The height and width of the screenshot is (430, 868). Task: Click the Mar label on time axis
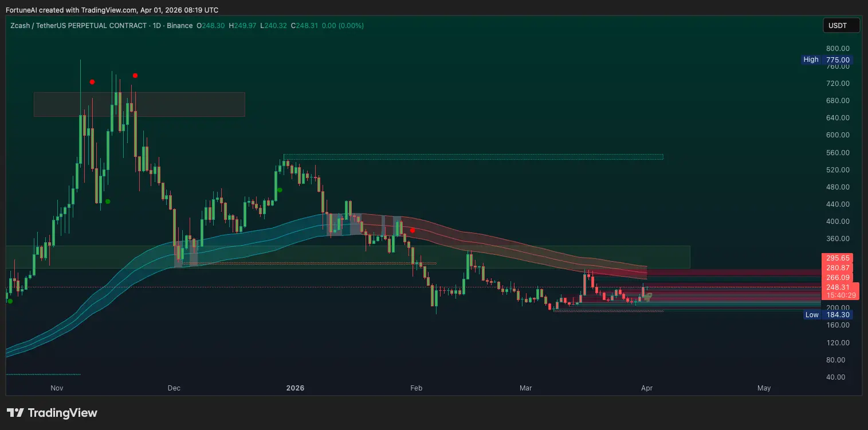[x=525, y=388]
